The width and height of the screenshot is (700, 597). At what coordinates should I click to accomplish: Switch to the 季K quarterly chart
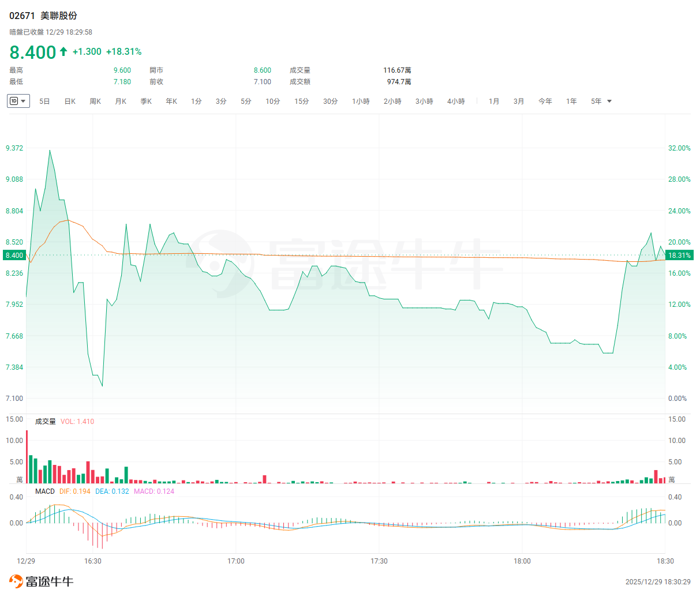pyautogui.click(x=146, y=102)
